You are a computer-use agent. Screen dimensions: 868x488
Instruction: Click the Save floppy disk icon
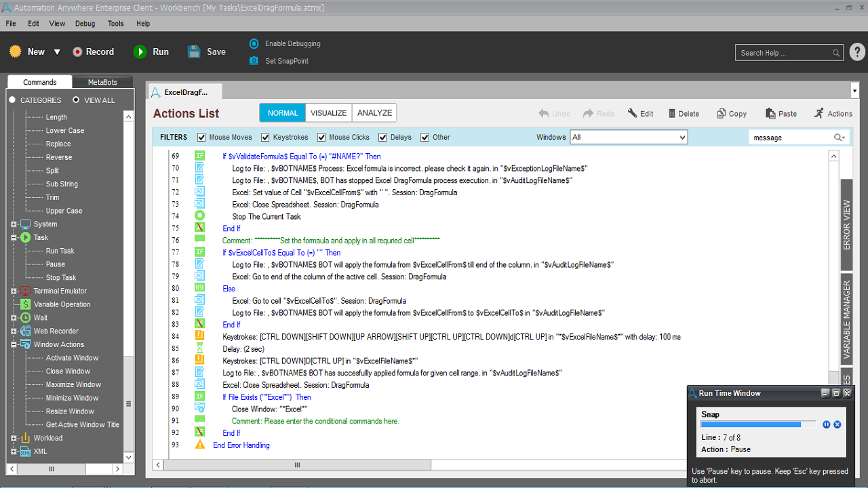click(x=194, y=52)
